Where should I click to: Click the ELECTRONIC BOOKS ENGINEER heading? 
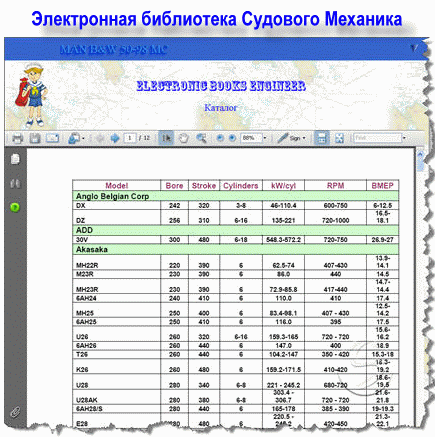[x=221, y=86]
